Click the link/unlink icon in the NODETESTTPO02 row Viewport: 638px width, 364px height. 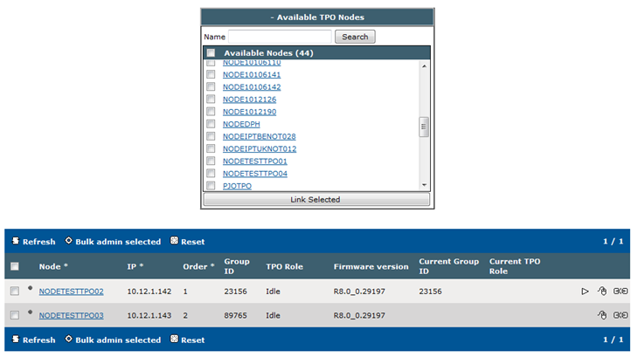621,291
